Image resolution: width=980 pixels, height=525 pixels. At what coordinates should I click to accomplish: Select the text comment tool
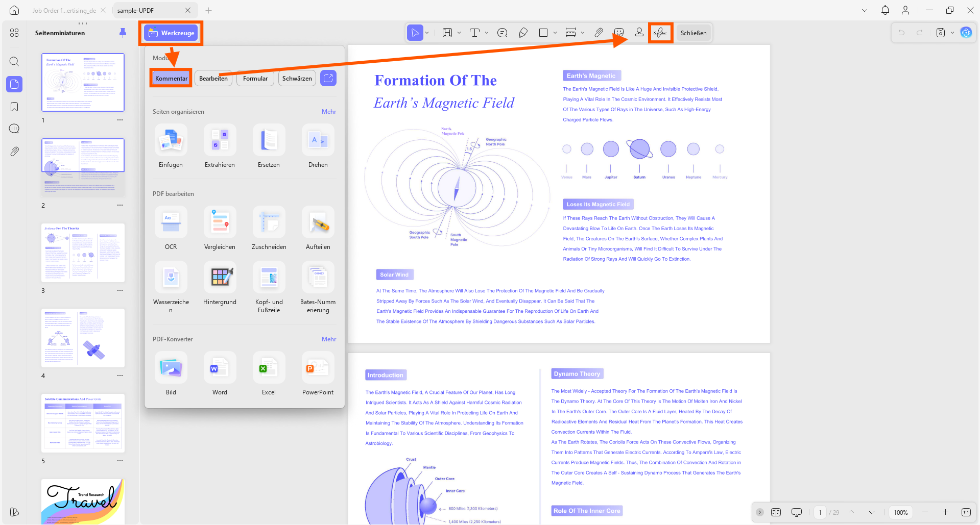[474, 33]
